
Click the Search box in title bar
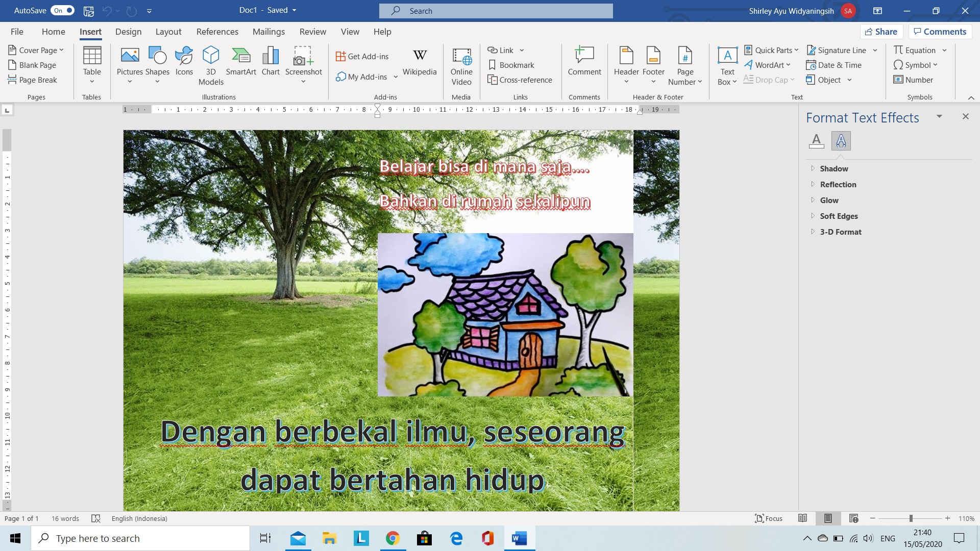[496, 11]
